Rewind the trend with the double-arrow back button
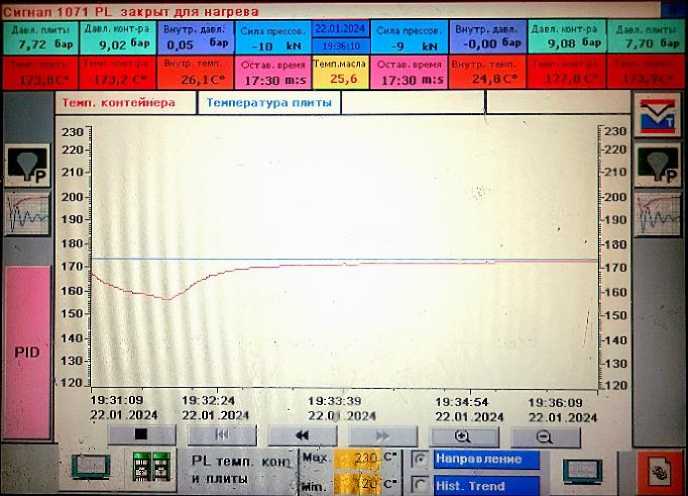Image resolution: width=688 pixels, height=496 pixels. [302, 435]
